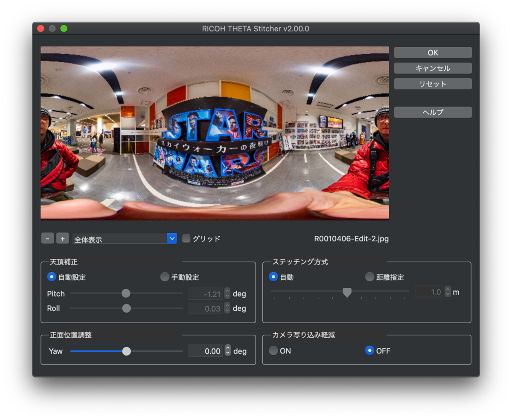Viewport: 512px width, 420px height.
Task: Decrease Roll value with down stepper arrow
Action: (227, 311)
